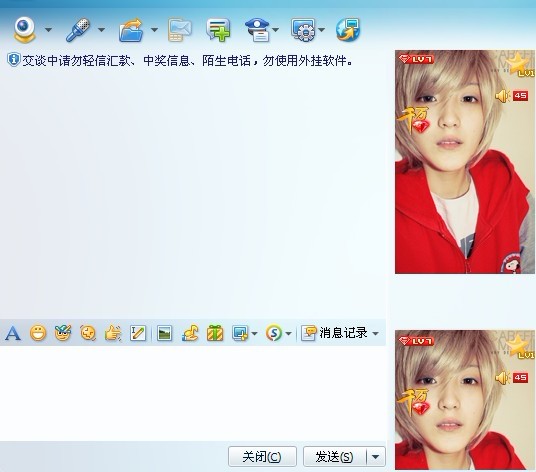The image size is (536, 472).
Task: Open font settings with the A icon
Action: [13, 333]
